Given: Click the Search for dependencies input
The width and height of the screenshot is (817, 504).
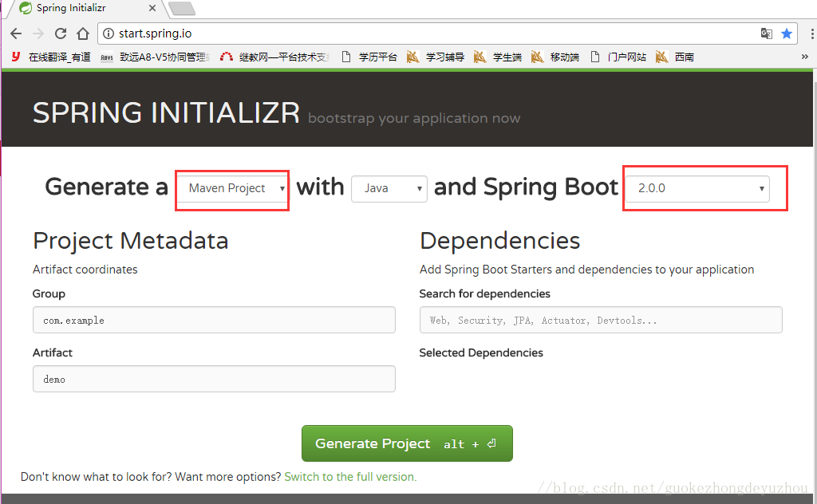Looking at the screenshot, I should [x=601, y=320].
